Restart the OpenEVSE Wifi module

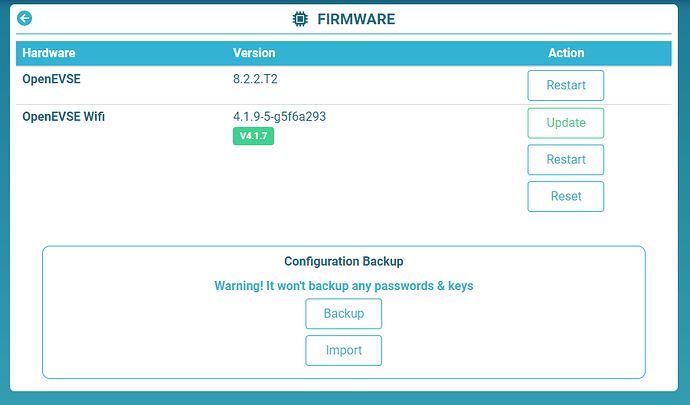coord(565,160)
